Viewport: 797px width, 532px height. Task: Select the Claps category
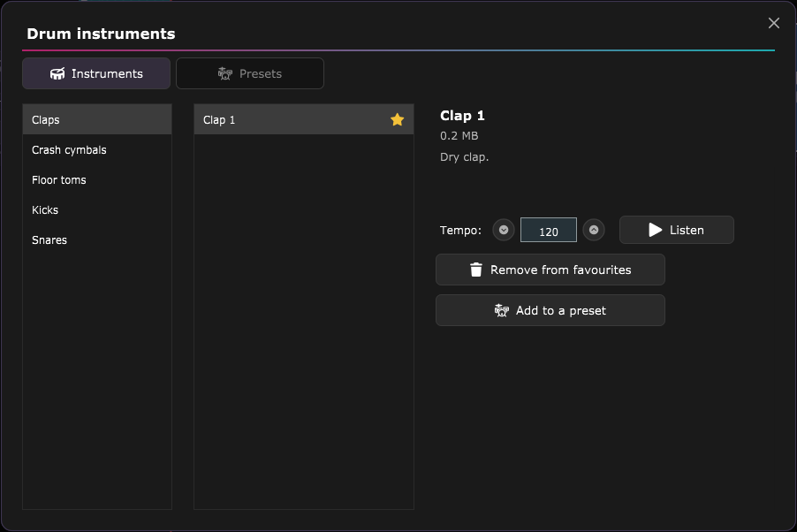pyautogui.click(x=97, y=119)
